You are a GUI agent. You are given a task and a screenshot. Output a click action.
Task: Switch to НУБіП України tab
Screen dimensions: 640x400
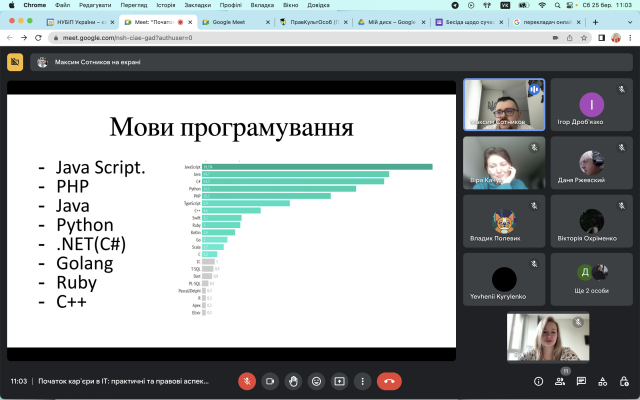(82, 22)
